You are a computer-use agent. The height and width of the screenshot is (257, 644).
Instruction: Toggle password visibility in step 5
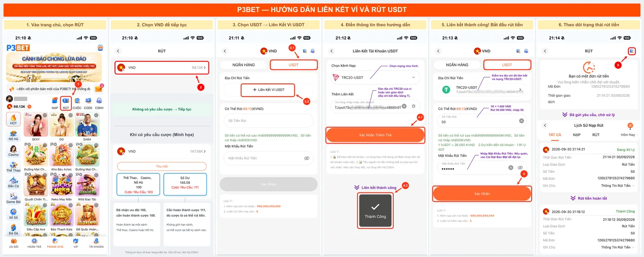(521, 168)
